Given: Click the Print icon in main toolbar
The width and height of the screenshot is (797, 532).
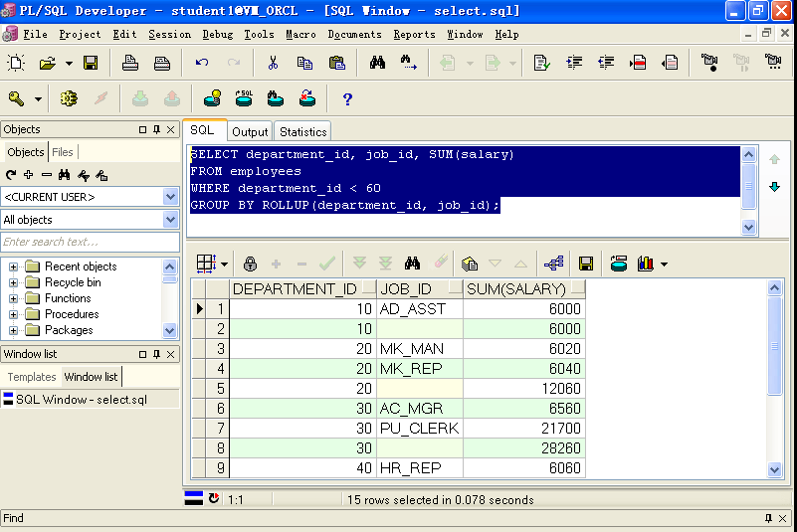Looking at the screenshot, I should pos(130,63).
